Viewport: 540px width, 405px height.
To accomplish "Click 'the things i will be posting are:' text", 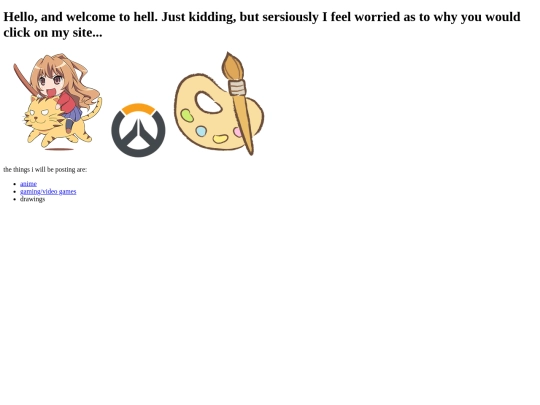I will pos(45,169).
